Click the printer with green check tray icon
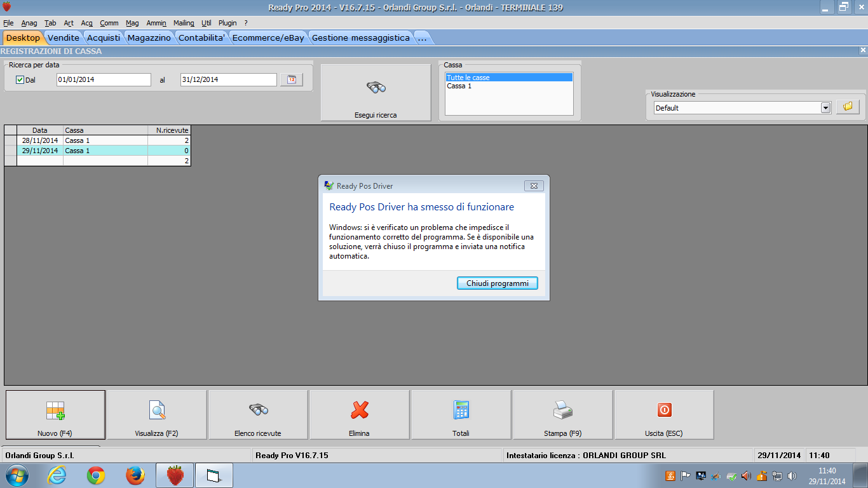868x488 pixels. pyautogui.click(x=732, y=475)
